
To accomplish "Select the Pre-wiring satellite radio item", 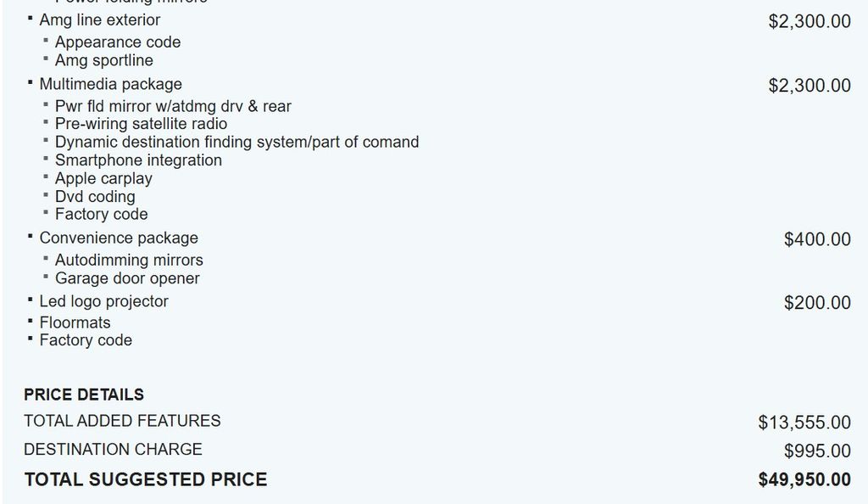I will pyautogui.click(x=141, y=124).
